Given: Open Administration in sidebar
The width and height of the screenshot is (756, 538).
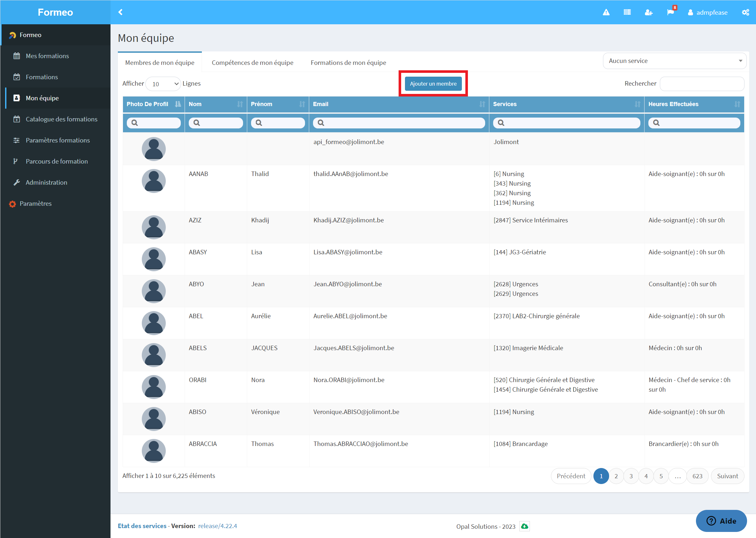Looking at the screenshot, I should coord(55,182).
